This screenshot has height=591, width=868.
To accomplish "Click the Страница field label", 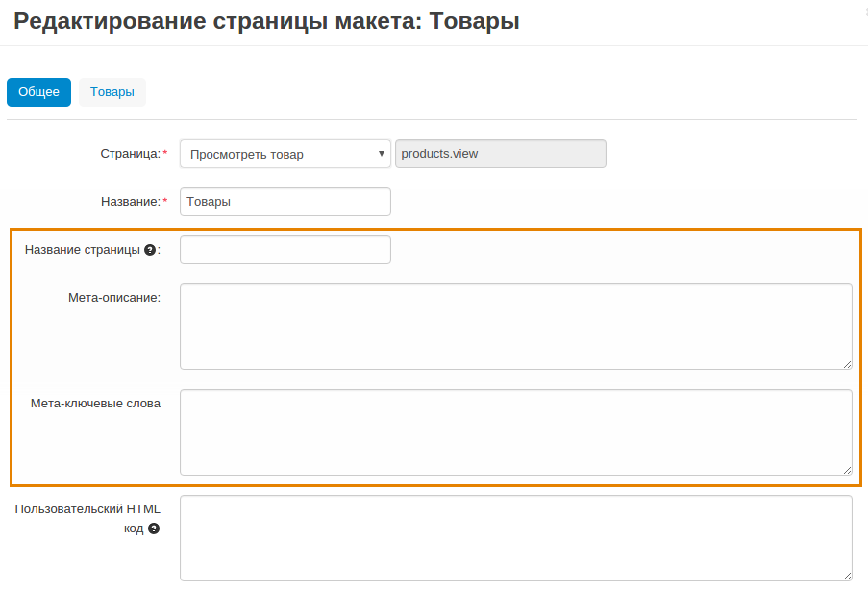I will click(130, 154).
